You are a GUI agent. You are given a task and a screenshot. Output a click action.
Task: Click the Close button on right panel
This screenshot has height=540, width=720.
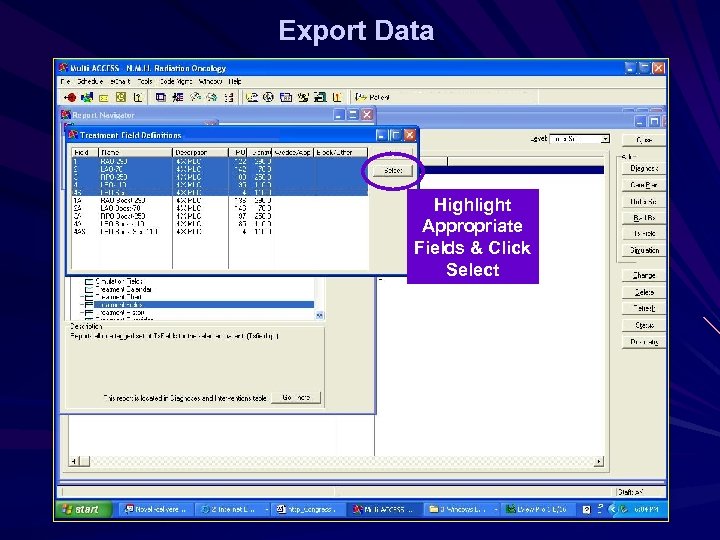click(644, 140)
